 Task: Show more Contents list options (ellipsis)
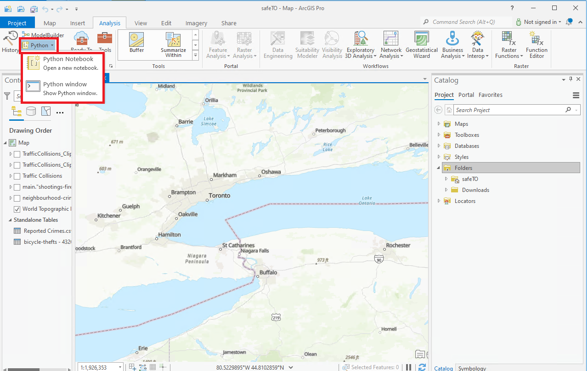point(60,112)
